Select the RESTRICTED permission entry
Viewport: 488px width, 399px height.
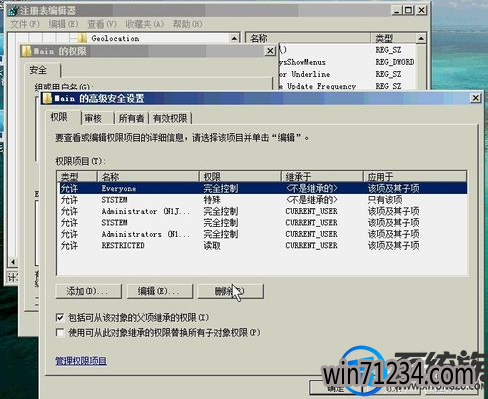[x=263, y=245]
